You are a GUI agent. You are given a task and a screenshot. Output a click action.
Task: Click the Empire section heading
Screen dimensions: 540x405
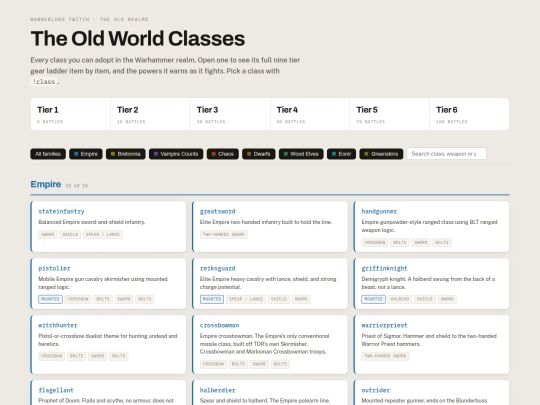point(46,184)
